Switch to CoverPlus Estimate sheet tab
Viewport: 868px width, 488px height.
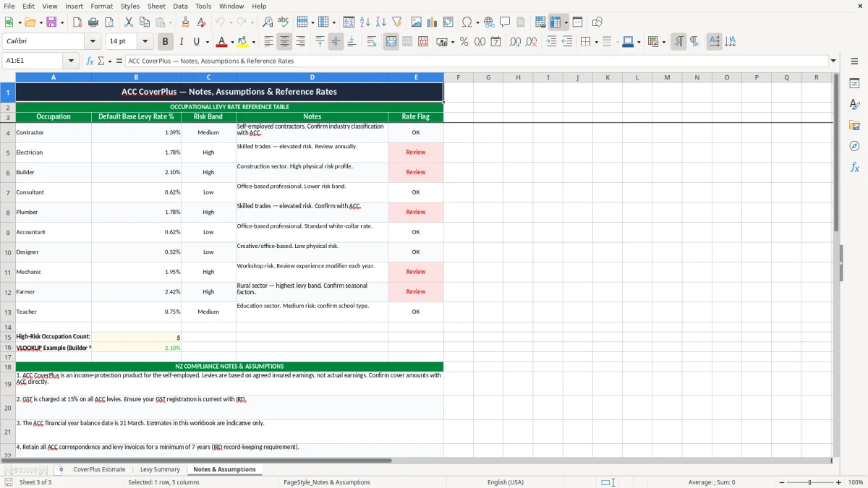coord(99,469)
